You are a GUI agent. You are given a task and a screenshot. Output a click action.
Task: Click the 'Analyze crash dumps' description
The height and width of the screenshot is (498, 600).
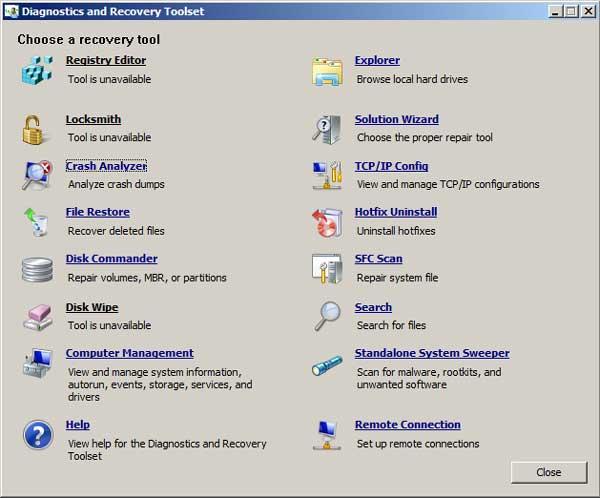point(116,184)
